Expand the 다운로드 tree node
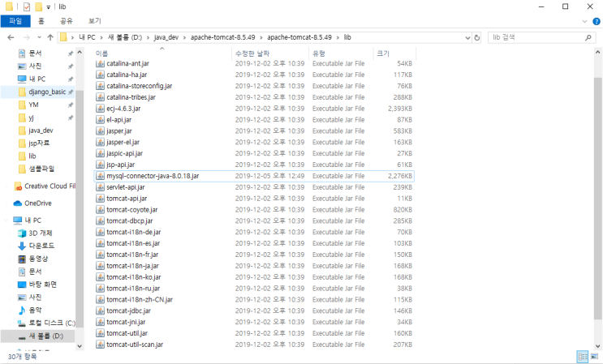 11,246
